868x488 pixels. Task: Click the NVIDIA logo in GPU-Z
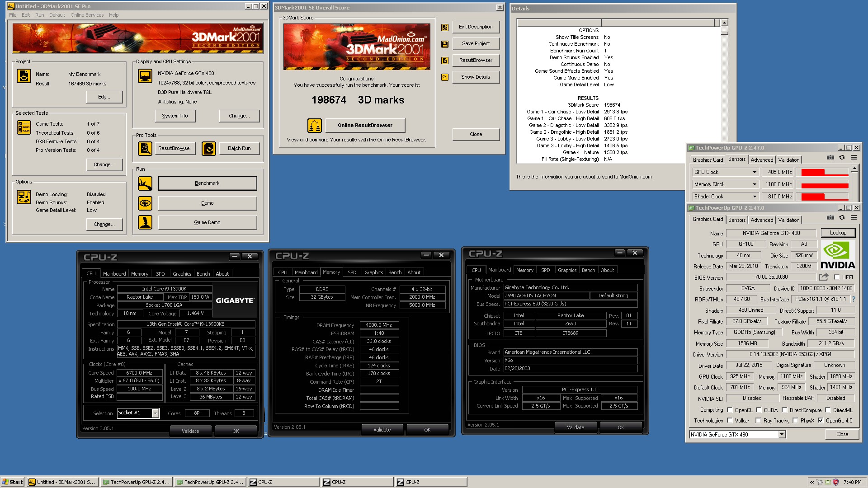pyautogui.click(x=838, y=255)
